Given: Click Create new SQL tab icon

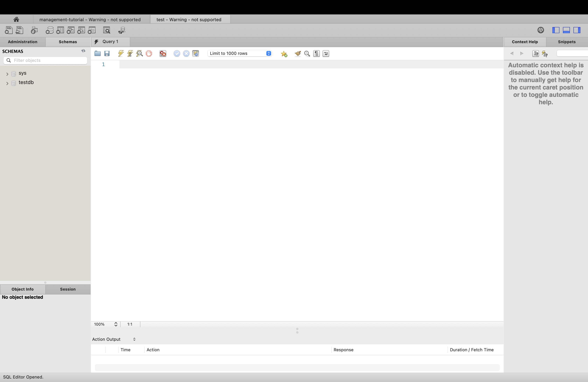Looking at the screenshot, I should pyautogui.click(x=9, y=30).
